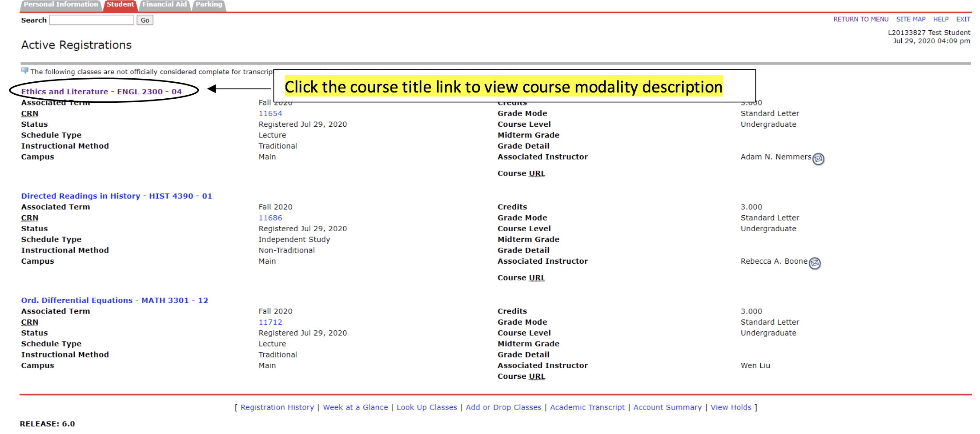Open CRN 11686 link
This screenshot has height=434, width=980.
(x=270, y=218)
